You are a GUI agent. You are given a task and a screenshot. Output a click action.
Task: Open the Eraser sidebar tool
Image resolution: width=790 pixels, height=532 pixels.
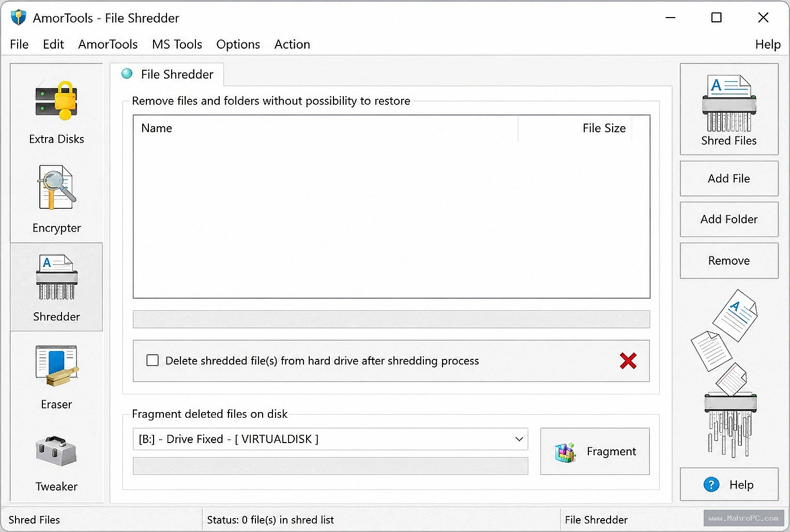(x=56, y=376)
